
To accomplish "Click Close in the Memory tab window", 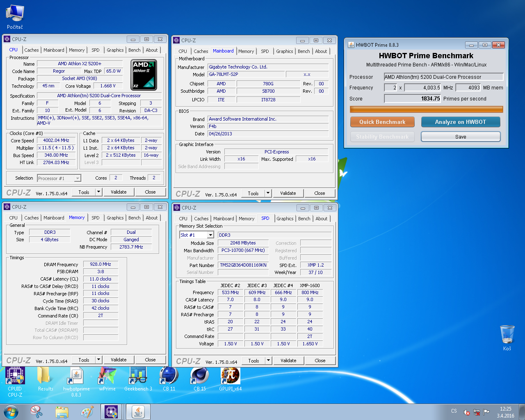I will [x=150, y=360].
